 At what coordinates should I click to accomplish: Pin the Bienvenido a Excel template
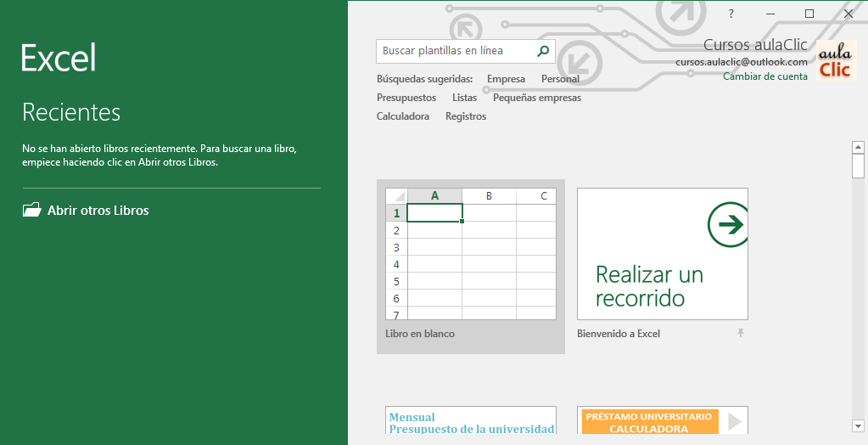pos(740,333)
